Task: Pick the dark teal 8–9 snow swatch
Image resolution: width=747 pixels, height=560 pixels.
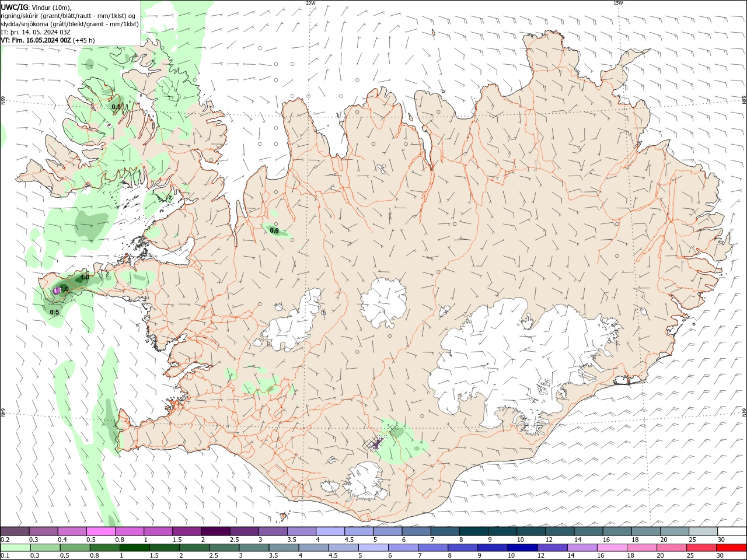Action: pos(473,531)
